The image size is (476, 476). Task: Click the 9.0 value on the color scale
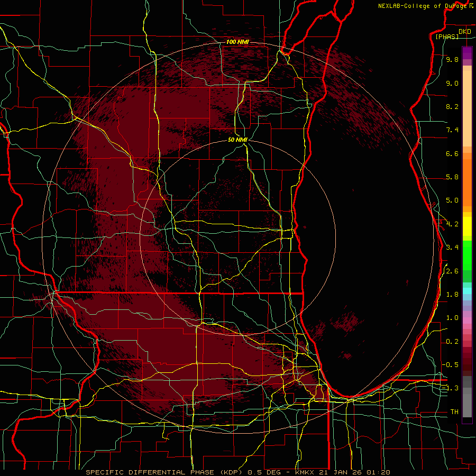pyautogui.click(x=452, y=83)
